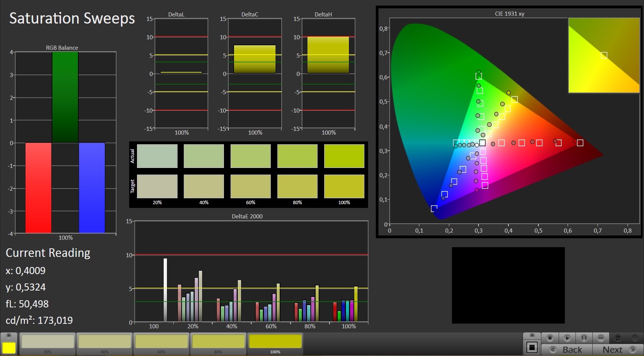
Task: Expand the arrow above pattern window icon
Action: pyautogui.click(x=532, y=335)
